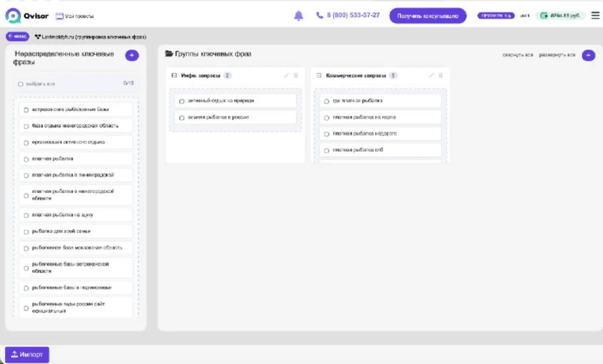Image resolution: width=603 pixels, height=364 pixels.
Task: Select the phrase платная рыбалка на щуку
Action: click(x=76, y=215)
